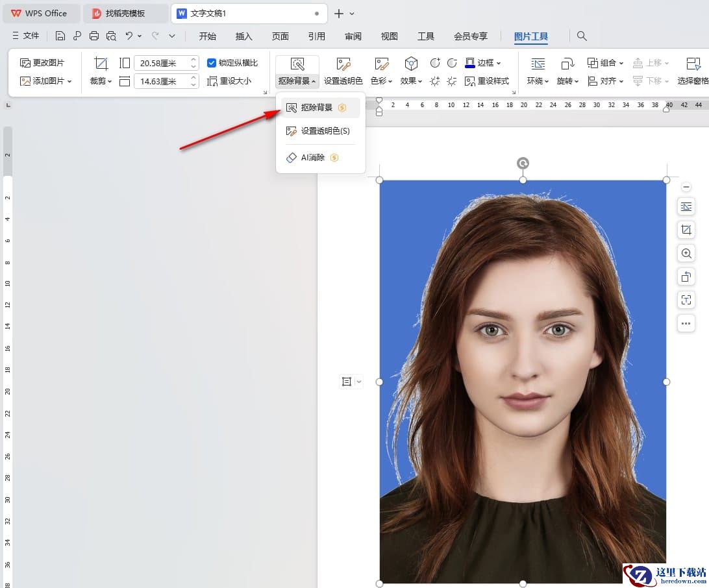The height and width of the screenshot is (588, 709).
Task: Click the 重设大小 button
Action: [229, 81]
